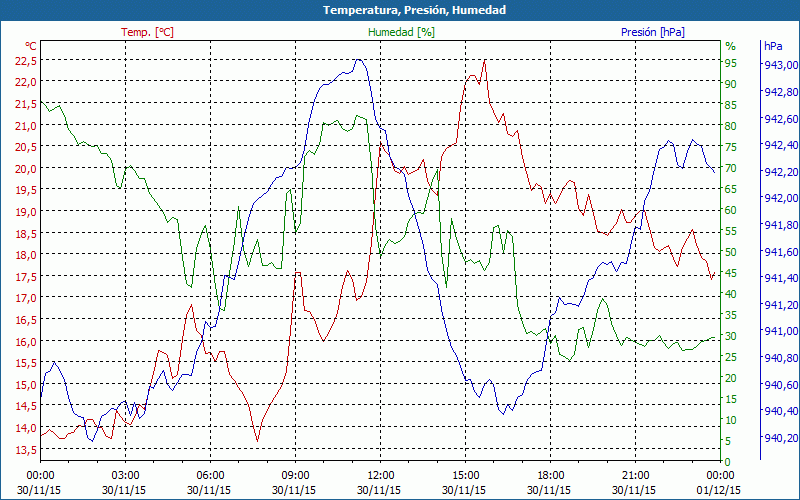Image resolution: width=800 pixels, height=500 pixels.
Task: Click the 15,0 temperature axis value
Action: pos(26,384)
